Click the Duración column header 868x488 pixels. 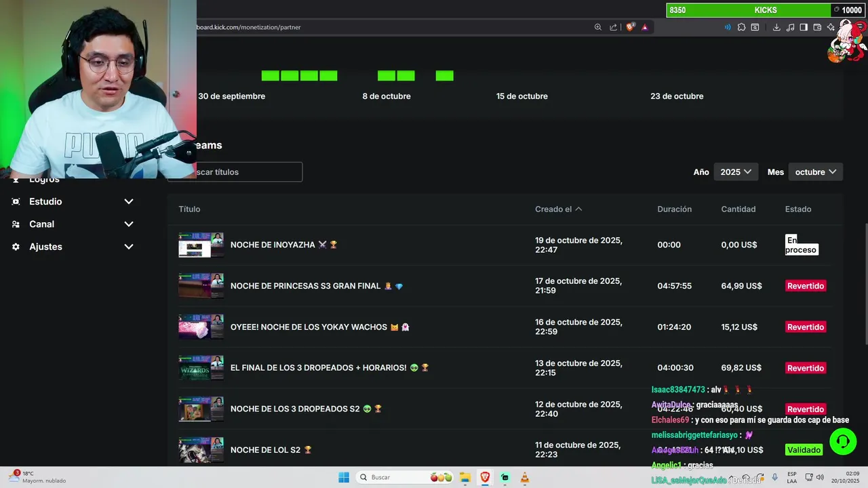pyautogui.click(x=674, y=209)
